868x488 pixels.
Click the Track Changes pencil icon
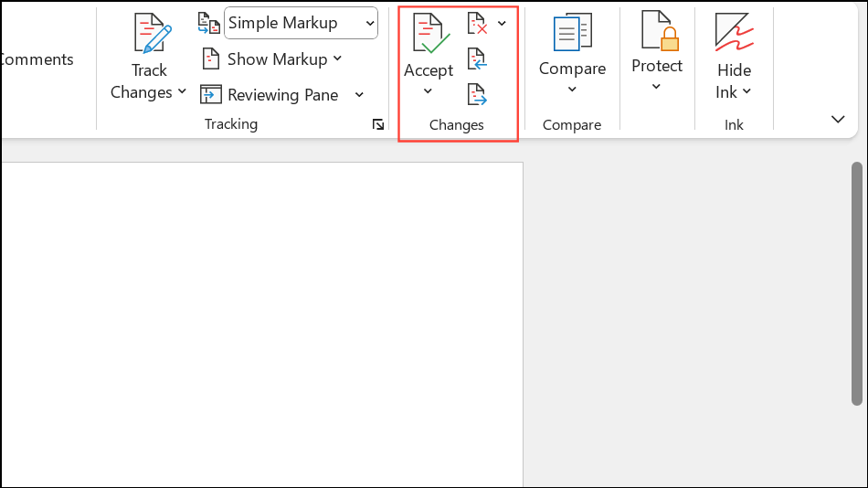(151, 33)
